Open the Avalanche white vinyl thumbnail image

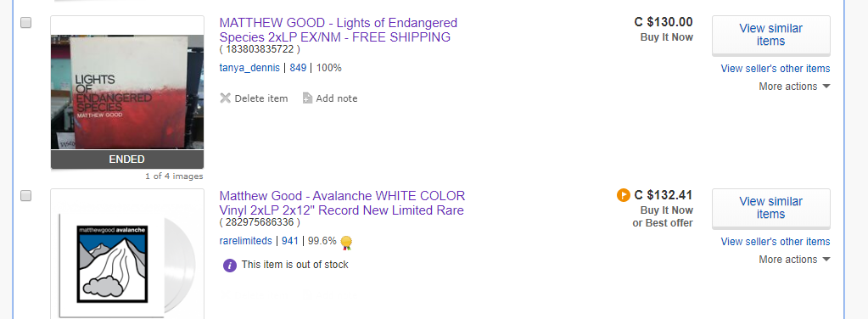pos(127,255)
